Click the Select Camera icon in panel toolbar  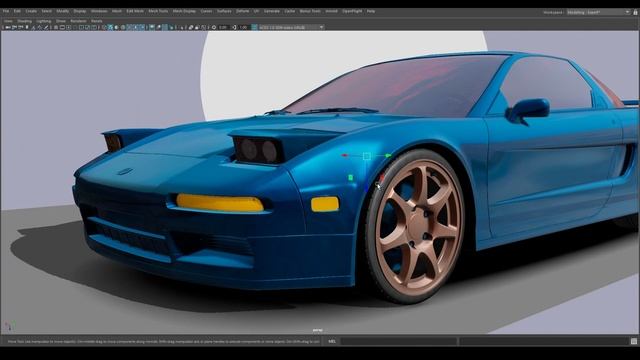tap(7, 27)
